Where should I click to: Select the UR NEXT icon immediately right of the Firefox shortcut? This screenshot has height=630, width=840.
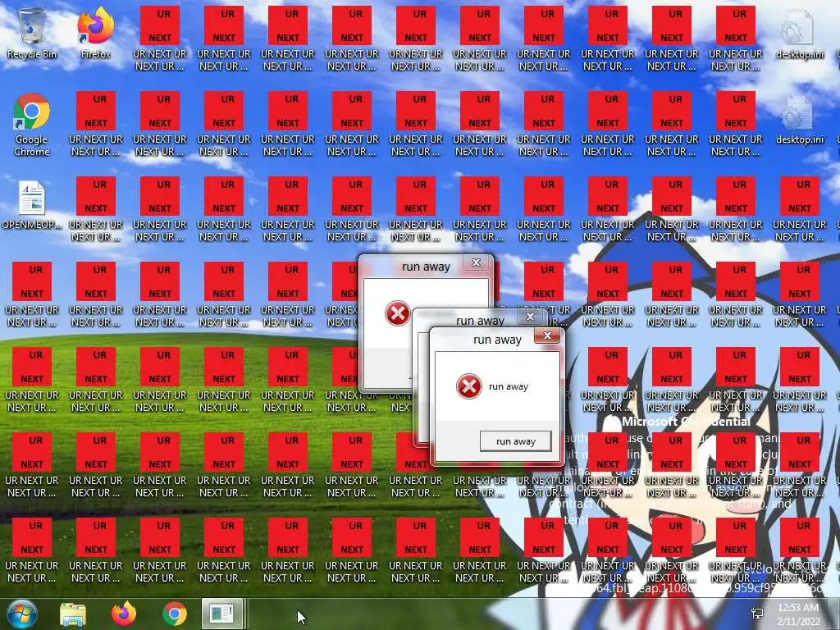160,39
